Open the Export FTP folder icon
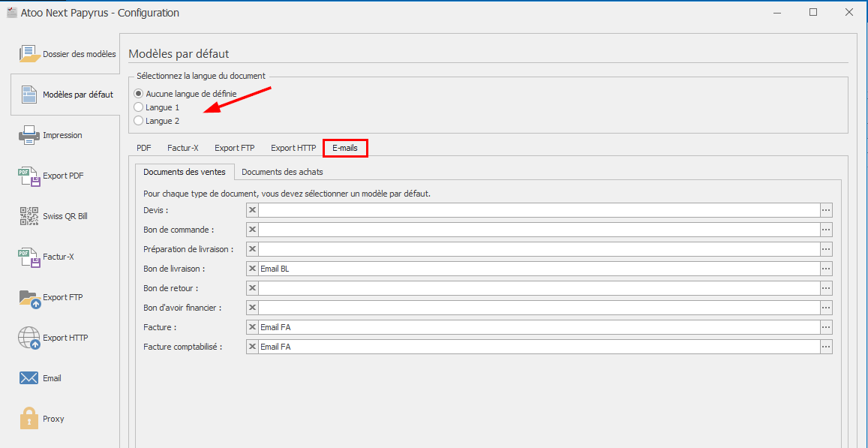This screenshot has height=448, width=868. coord(29,297)
